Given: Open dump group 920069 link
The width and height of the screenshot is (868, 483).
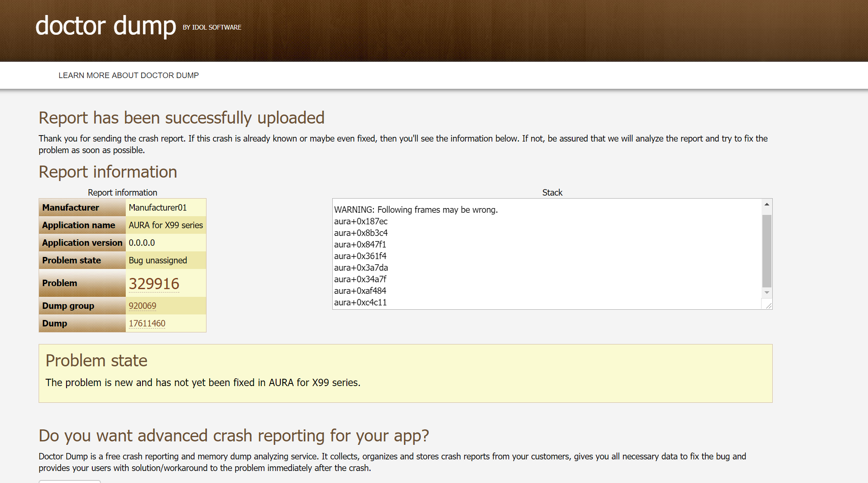Looking at the screenshot, I should [x=142, y=306].
